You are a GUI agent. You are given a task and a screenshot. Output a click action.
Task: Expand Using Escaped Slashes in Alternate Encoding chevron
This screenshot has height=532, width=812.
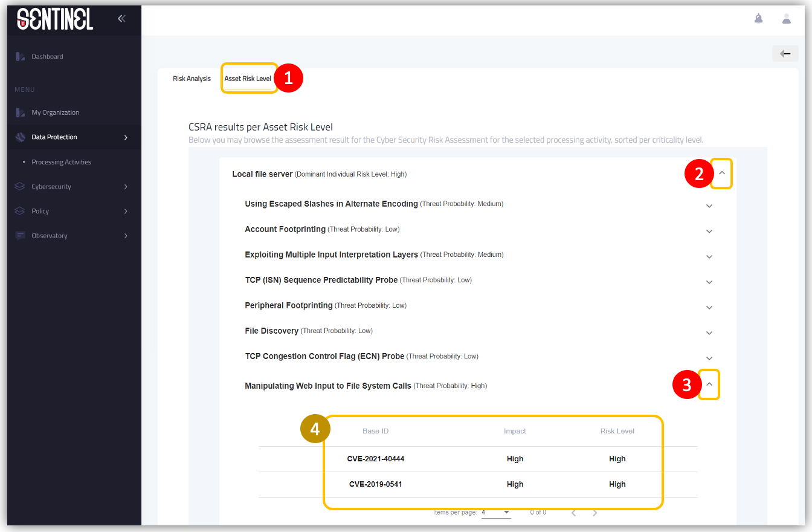[709, 206]
